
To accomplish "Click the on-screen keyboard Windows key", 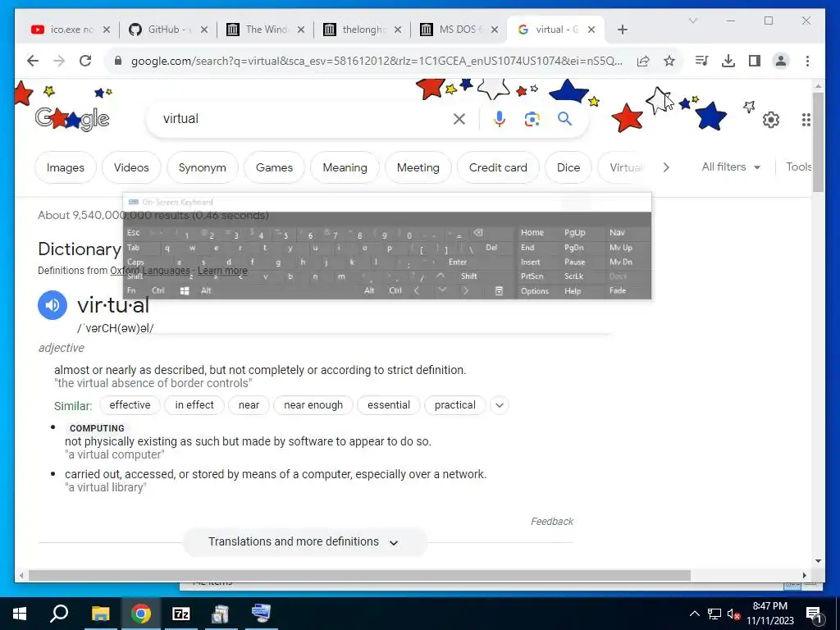I will (x=185, y=291).
